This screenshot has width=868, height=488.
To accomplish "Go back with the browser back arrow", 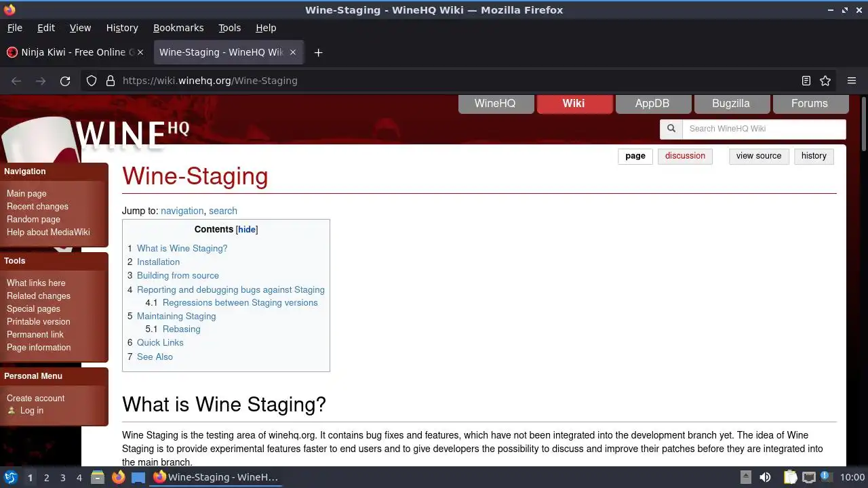I will coord(16,81).
